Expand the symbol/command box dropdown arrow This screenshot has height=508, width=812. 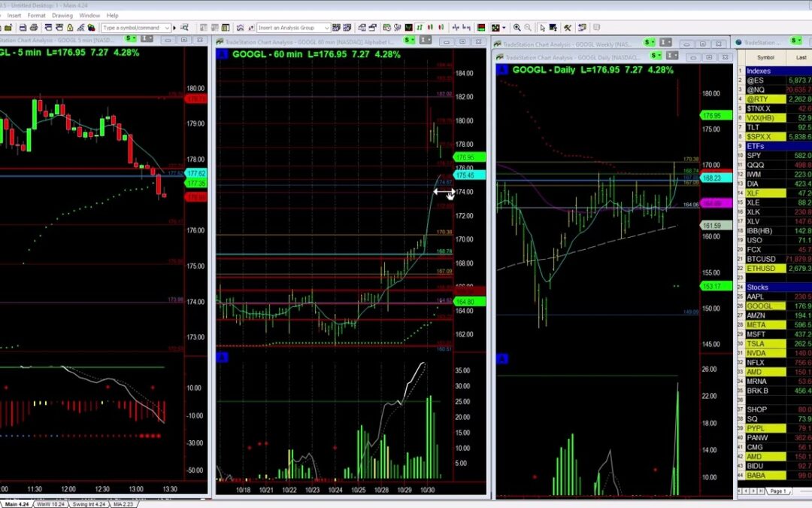tap(167, 28)
